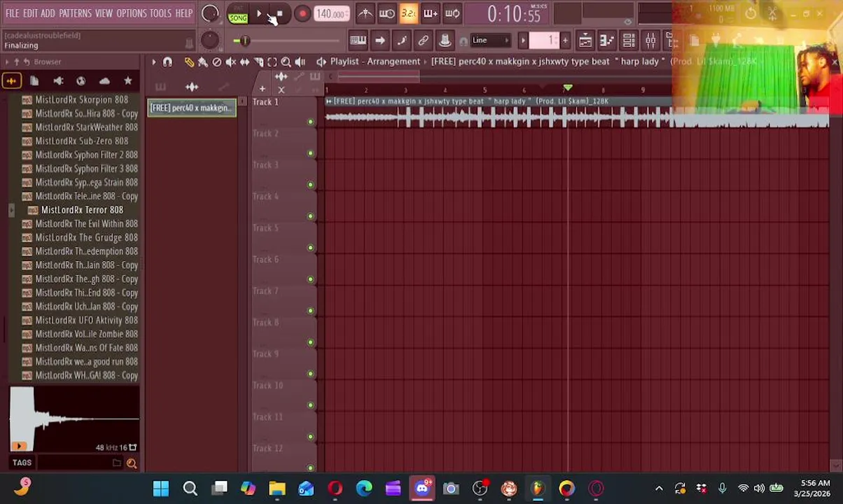Toggle the 3.2.1 countdown before recording
Viewport: 843px width, 504px height.
(408, 13)
